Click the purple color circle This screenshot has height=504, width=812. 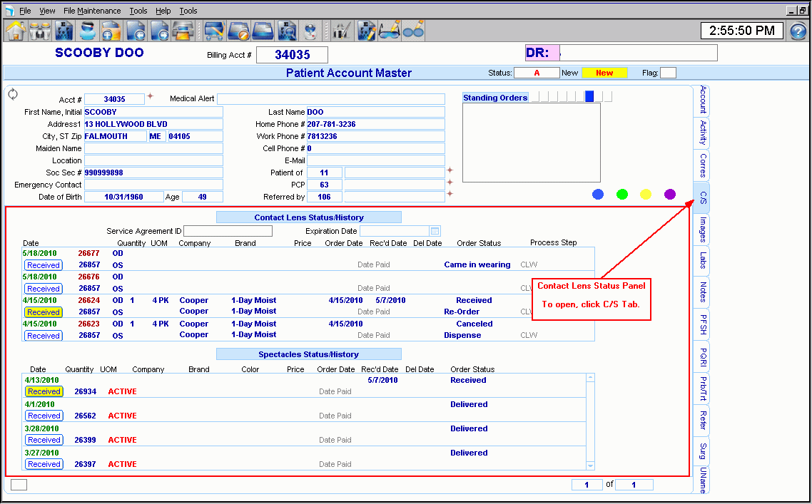pyautogui.click(x=669, y=194)
